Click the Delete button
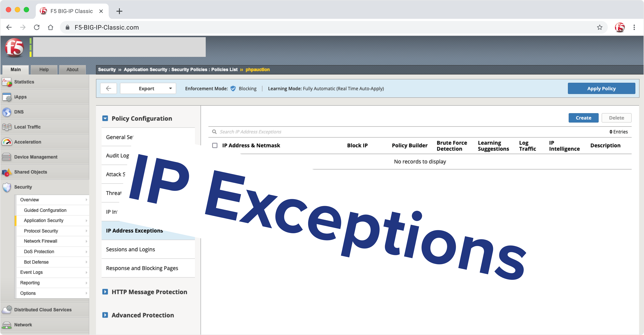 tap(616, 118)
